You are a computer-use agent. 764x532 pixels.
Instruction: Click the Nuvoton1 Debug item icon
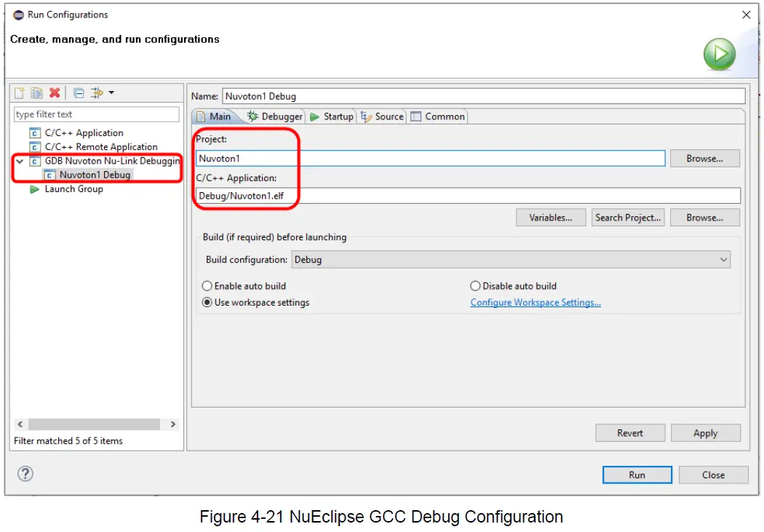click(x=49, y=175)
